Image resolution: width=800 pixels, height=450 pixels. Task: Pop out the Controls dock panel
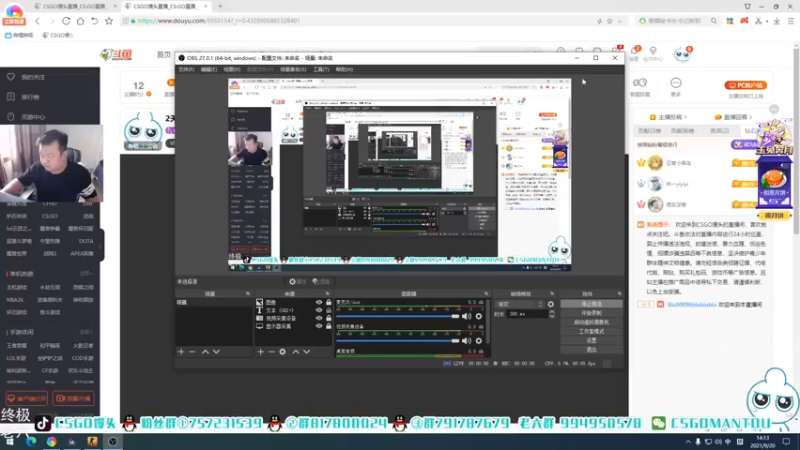click(619, 294)
